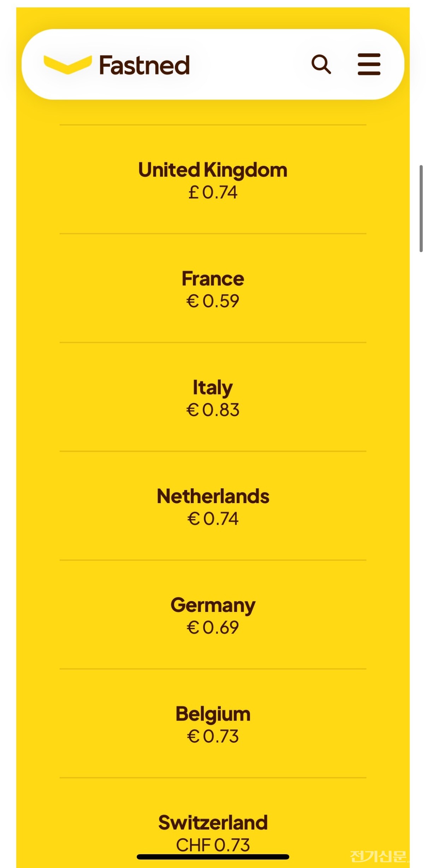Open the search magnifier icon

coord(321,64)
